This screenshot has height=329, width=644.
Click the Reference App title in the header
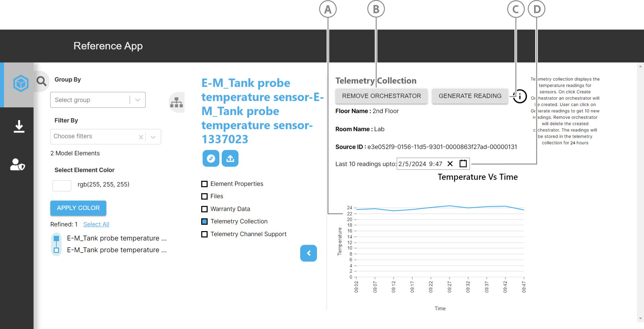click(x=108, y=46)
